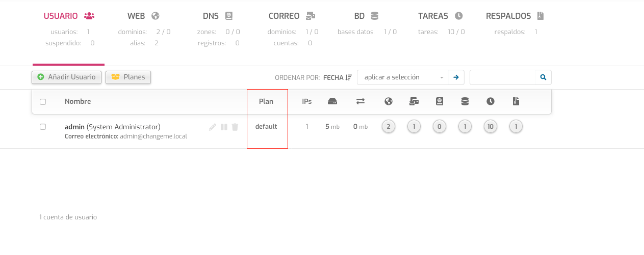Open admin's web domains count 2
Viewport: 644px width, 255px height.
click(x=389, y=127)
